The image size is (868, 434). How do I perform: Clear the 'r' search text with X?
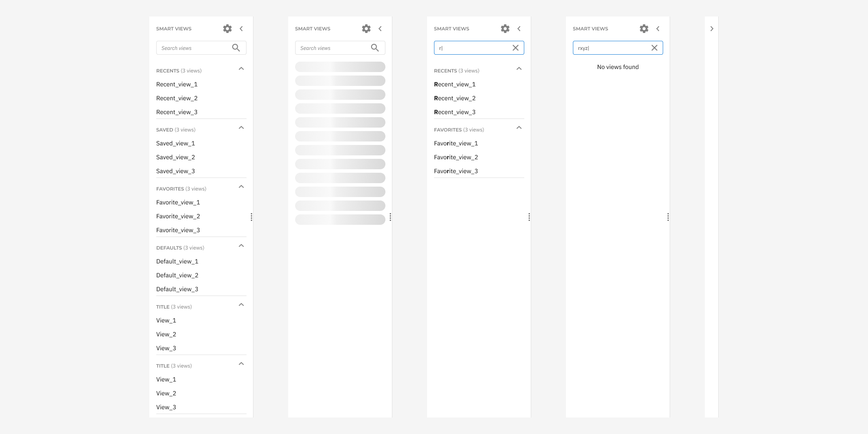[x=516, y=48]
